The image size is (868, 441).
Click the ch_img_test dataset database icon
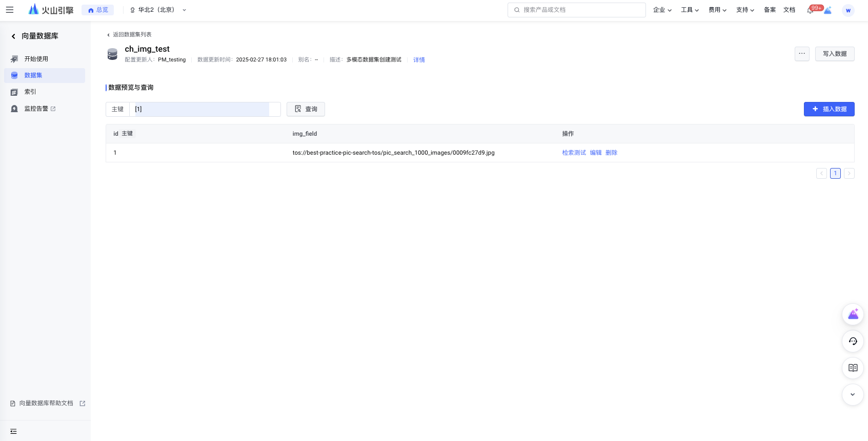click(112, 54)
